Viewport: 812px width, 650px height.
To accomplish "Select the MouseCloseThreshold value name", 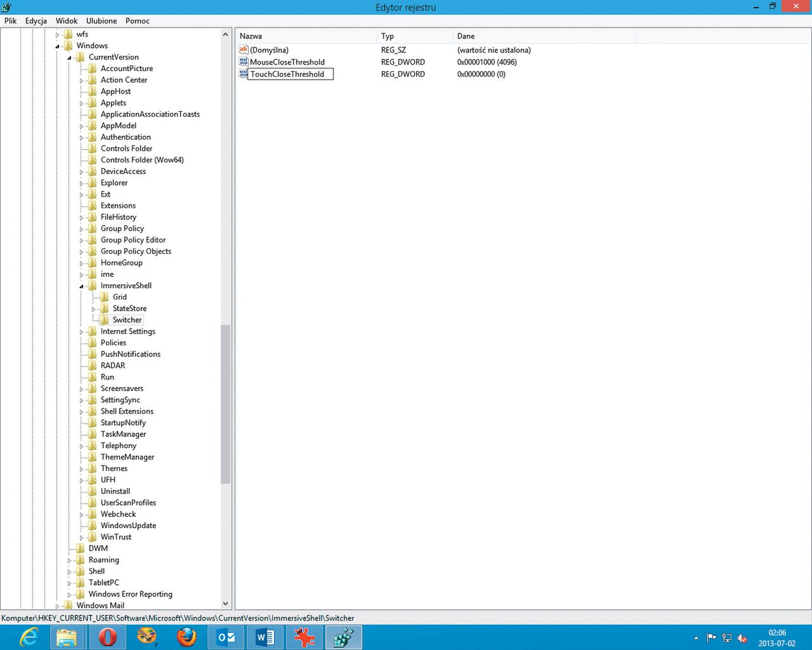I will coord(287,62).
